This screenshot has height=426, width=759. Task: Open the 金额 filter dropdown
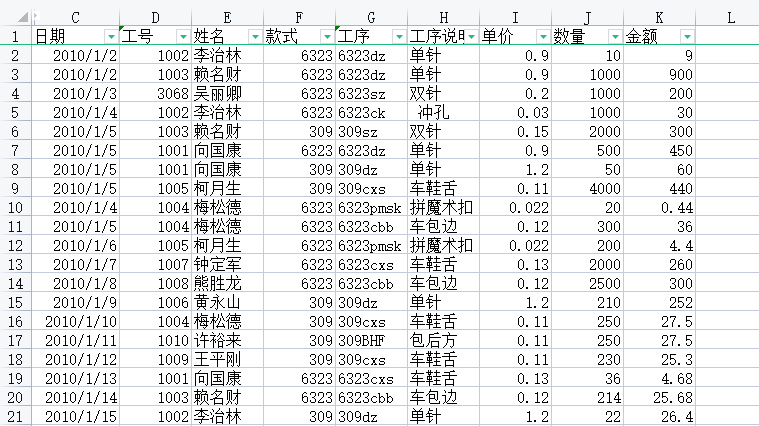coord(686,37)
